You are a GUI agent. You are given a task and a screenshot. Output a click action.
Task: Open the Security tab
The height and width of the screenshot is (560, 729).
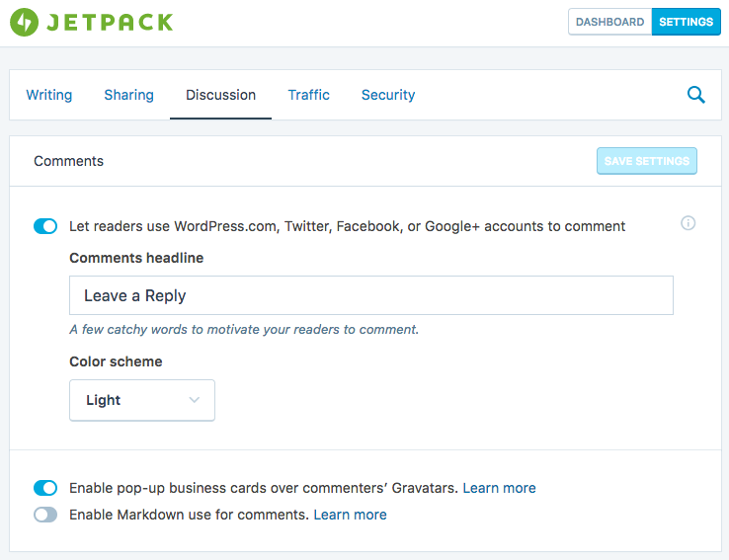(x=388, y=95)
